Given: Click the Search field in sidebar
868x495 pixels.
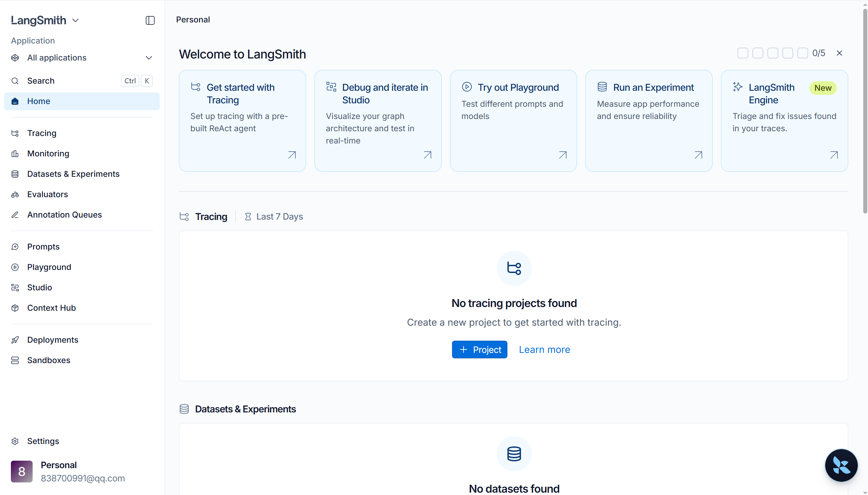Looking at the screenshot, I should (82, 81).
